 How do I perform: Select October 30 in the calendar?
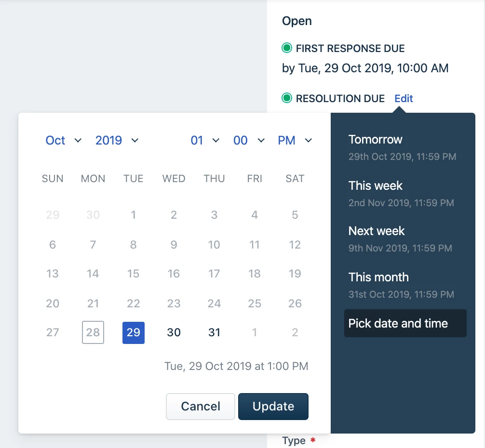[x=174, y=332]
